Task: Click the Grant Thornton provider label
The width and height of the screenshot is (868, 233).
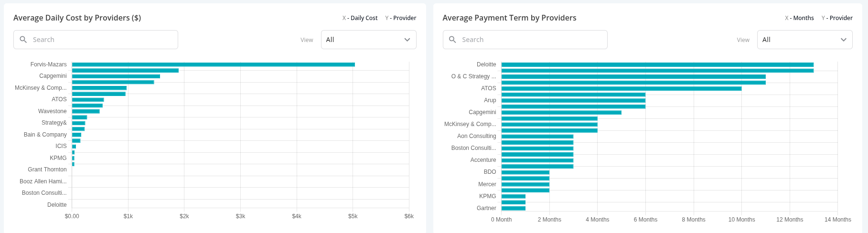Action: click(47, 169)
